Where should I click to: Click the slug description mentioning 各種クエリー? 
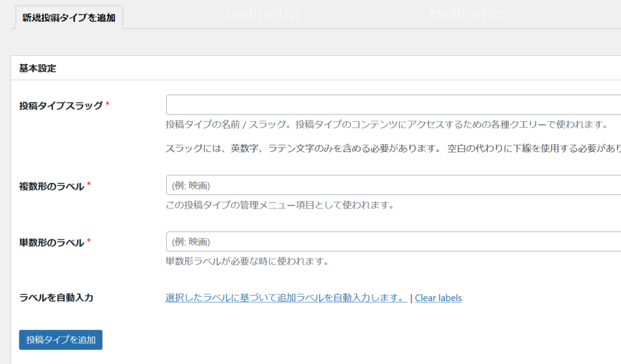tap(386, 125)
